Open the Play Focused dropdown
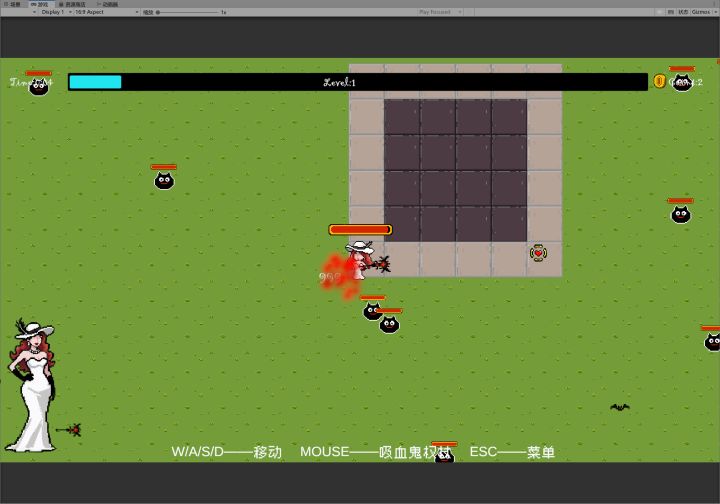720x504 pixels. (x=440, y=12)
